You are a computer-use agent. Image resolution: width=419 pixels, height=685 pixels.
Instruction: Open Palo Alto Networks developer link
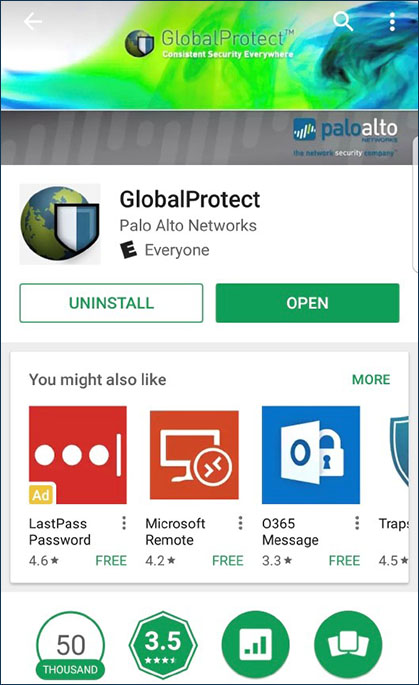tap(188, 225)
